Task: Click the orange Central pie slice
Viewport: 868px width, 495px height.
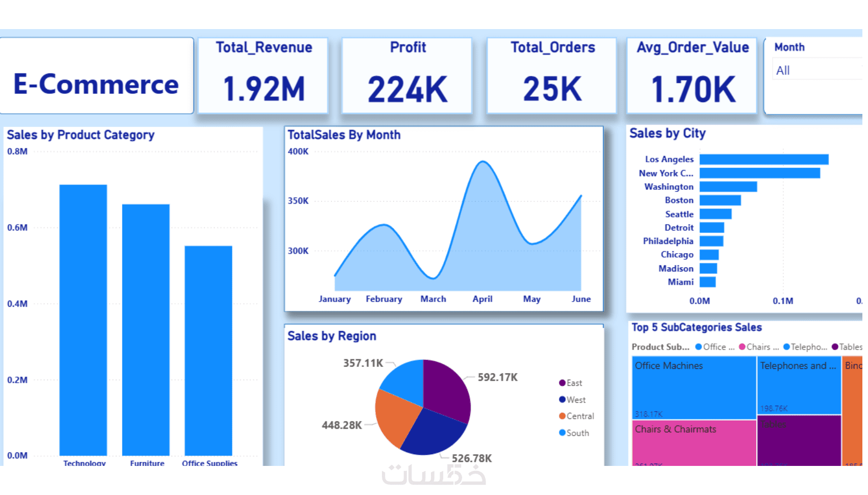Action: coord(396,417)
